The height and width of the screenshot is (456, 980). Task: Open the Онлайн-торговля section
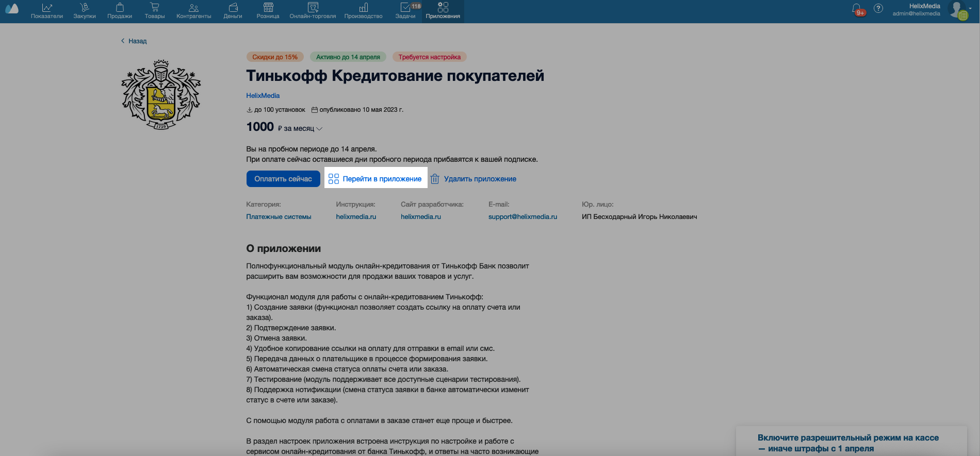313,11
